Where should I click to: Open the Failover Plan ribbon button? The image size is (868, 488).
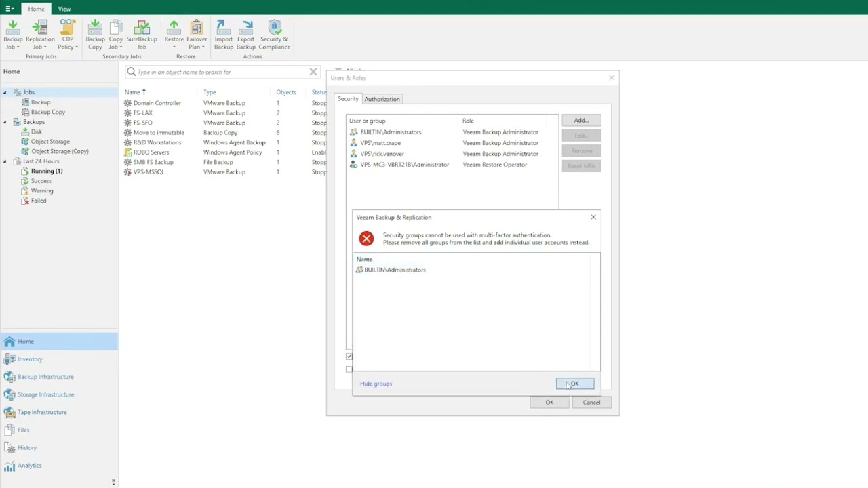coord(197,35)
